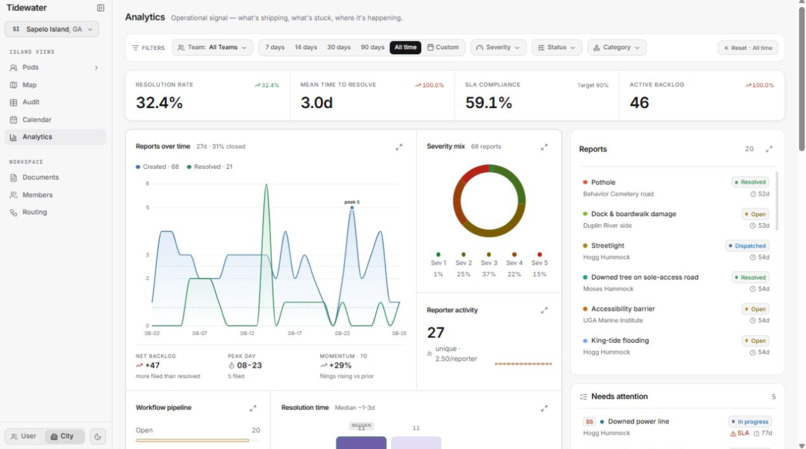Open the Members page

[55, 195]
